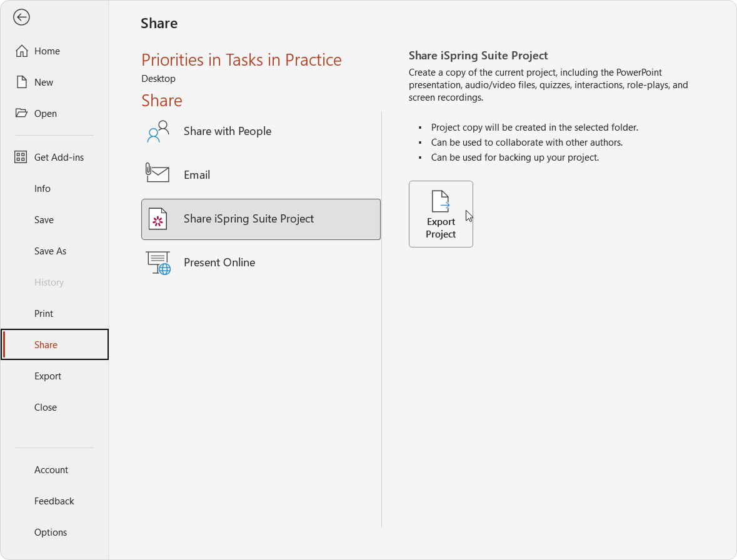This screenshot has width=737, height=560.
Task: Click the Export Project button
Action: click(441, 214)
